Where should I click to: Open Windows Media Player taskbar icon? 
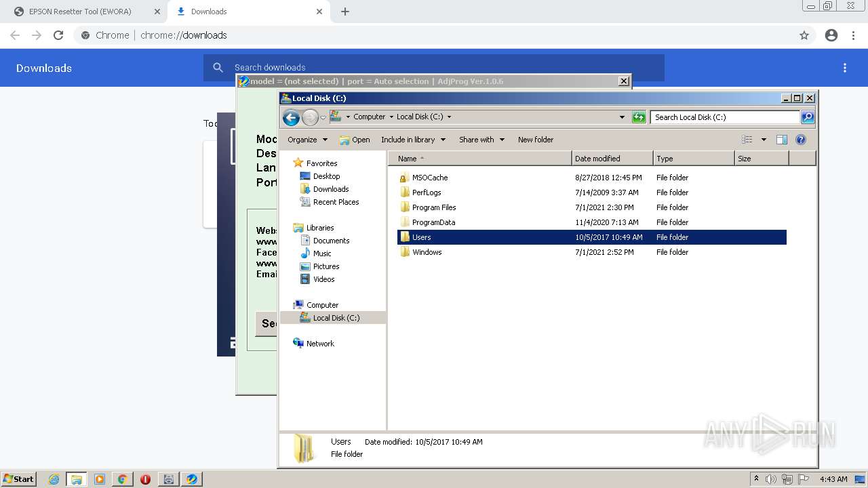pyautogui.click(x=100, y=479)
